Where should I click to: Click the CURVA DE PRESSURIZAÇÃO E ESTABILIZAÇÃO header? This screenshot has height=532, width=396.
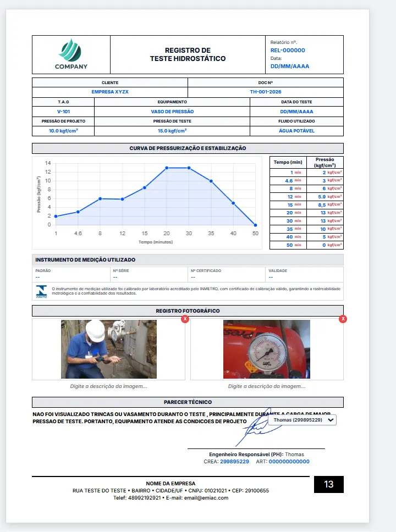point(188,148)
